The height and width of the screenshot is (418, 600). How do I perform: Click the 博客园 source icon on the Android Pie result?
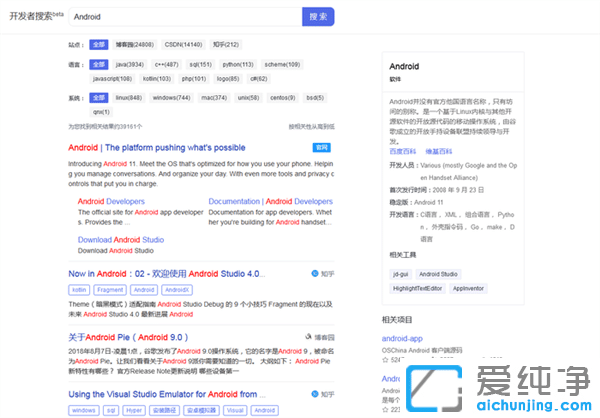click(309, 336)
